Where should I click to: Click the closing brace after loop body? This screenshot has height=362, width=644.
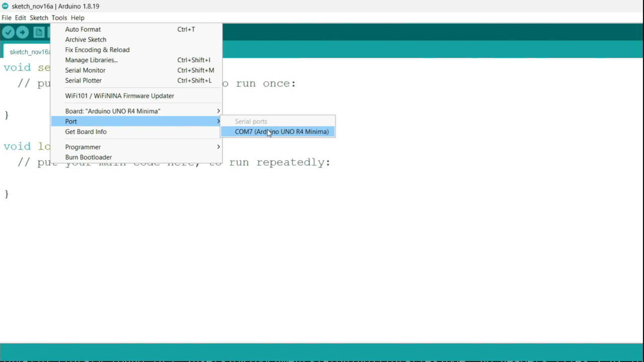pos(7,194)
